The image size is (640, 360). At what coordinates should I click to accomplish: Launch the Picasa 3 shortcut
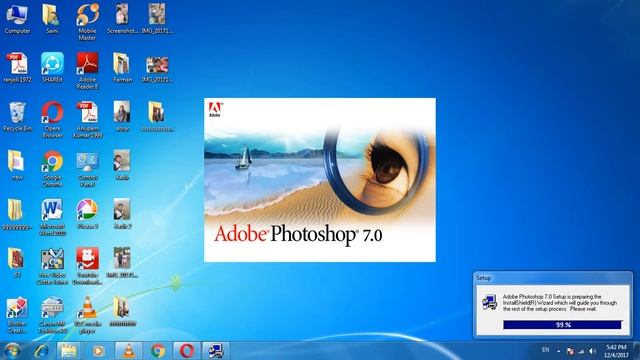(87, 214)
